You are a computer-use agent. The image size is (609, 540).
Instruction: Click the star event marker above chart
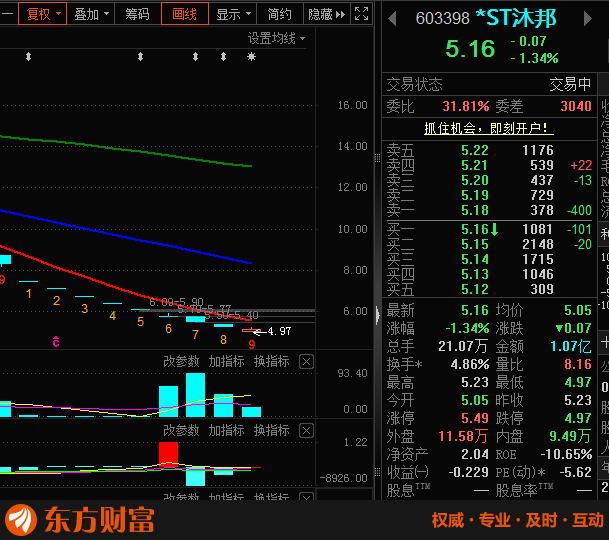252,57
